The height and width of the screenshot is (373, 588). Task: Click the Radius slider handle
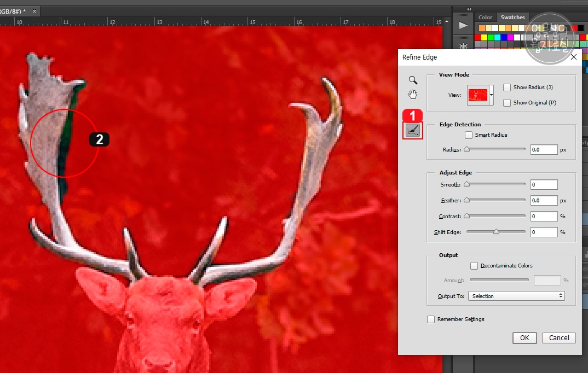click(466, 149)
